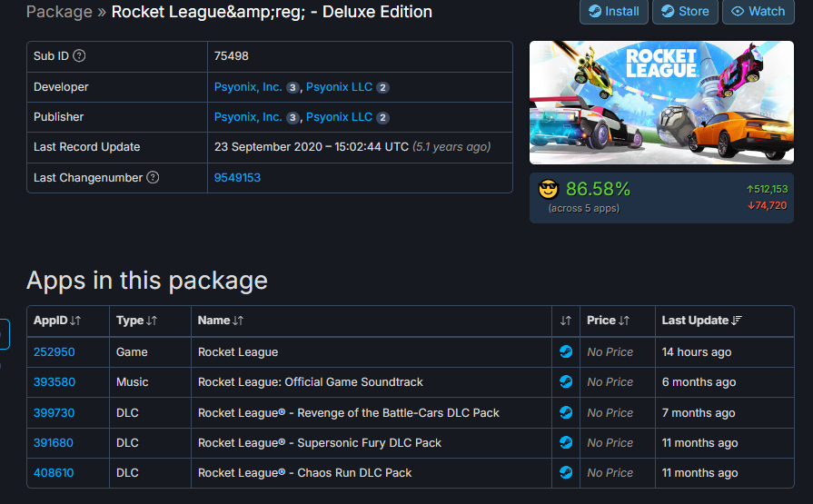This screenshot has width=813, height=504.
Task: Open the Store page button
Action: [686, 12]
